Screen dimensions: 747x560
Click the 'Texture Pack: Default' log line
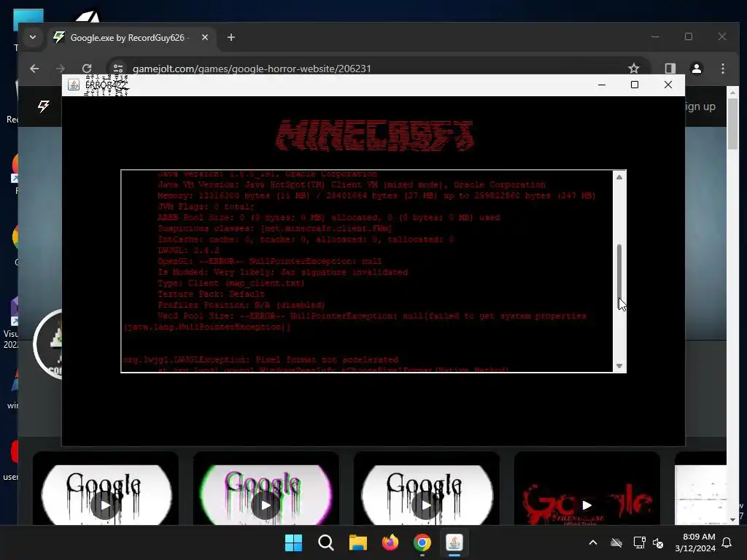[211, 295]
